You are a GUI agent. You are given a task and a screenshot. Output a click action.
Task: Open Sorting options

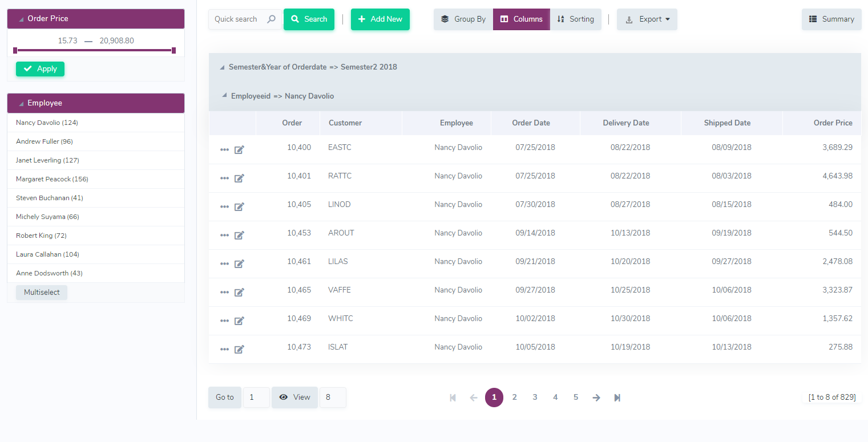point(576,19)
